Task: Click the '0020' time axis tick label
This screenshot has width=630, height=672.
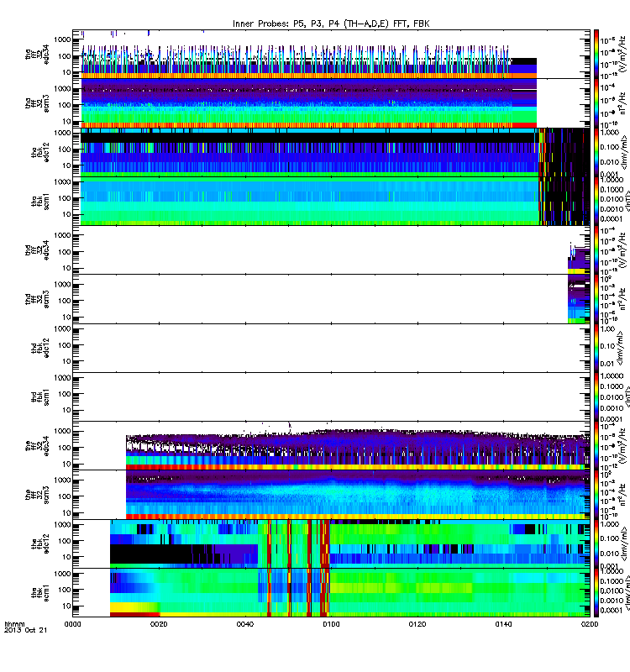Action: [x=159, y=624]
